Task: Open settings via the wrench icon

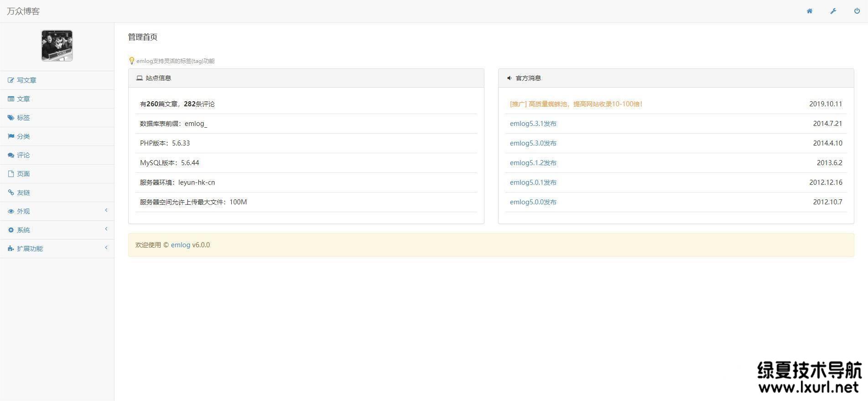Action: point(833,11)
